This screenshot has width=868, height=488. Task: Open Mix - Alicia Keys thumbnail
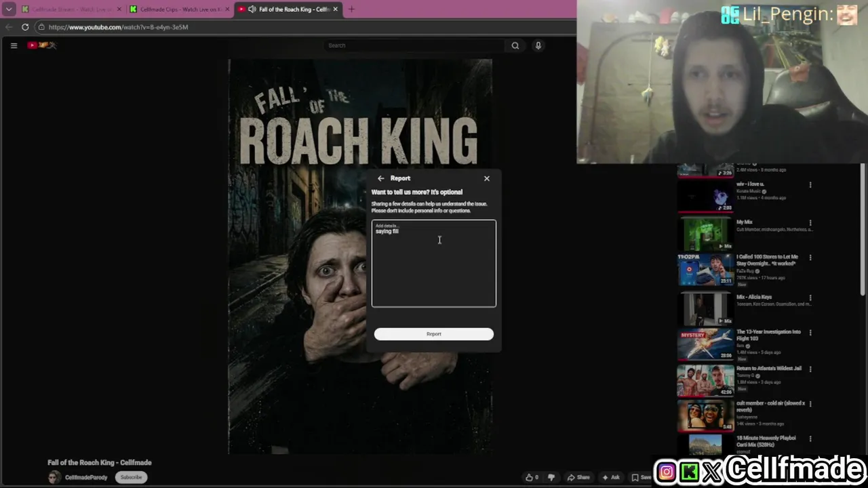click(x=705, y=308)
